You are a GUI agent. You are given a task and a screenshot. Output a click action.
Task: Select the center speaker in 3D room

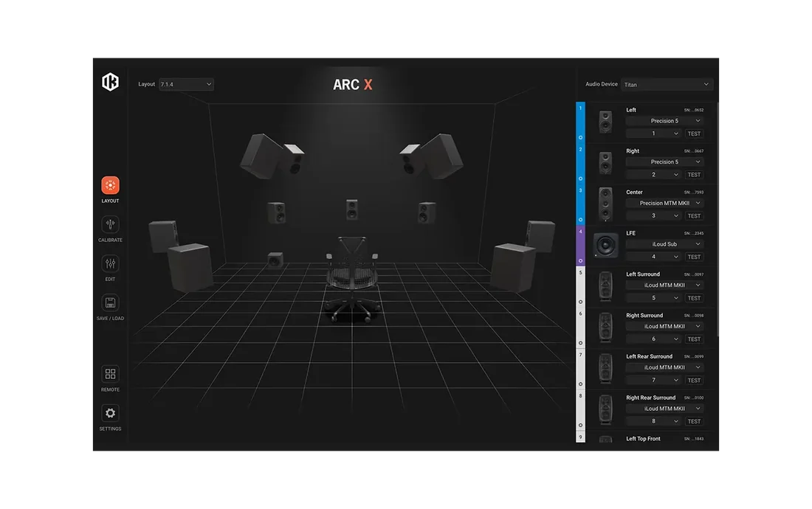coord(351,209)
